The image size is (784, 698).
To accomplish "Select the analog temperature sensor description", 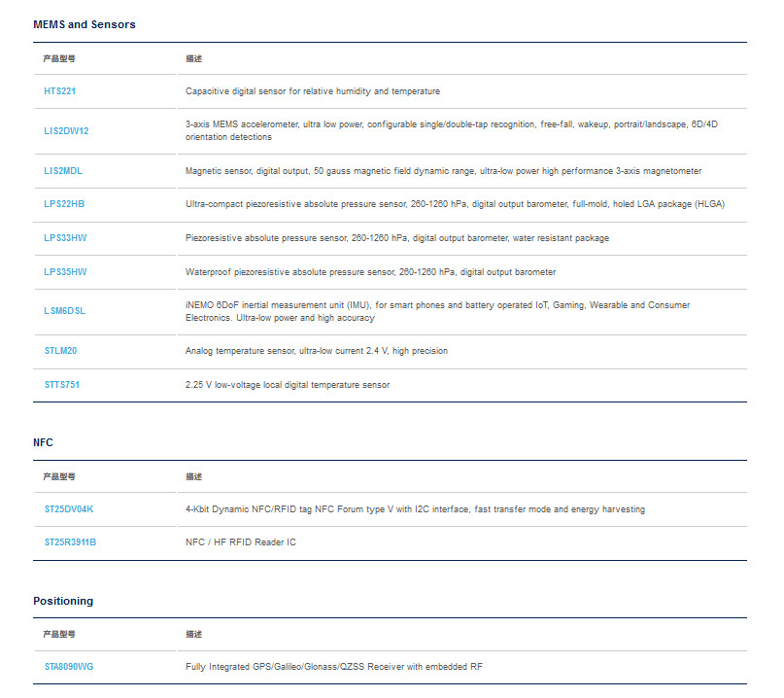I will 317,351.
